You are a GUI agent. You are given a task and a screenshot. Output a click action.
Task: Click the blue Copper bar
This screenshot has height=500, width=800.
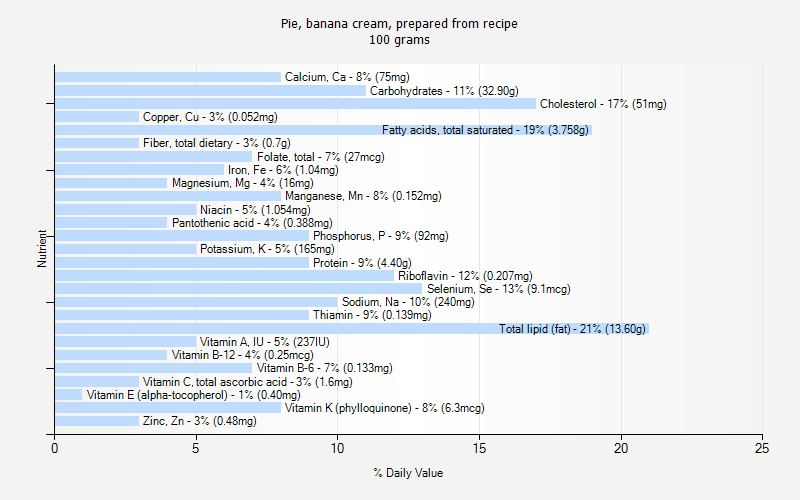pyautogui.click(x=97, y=117)
